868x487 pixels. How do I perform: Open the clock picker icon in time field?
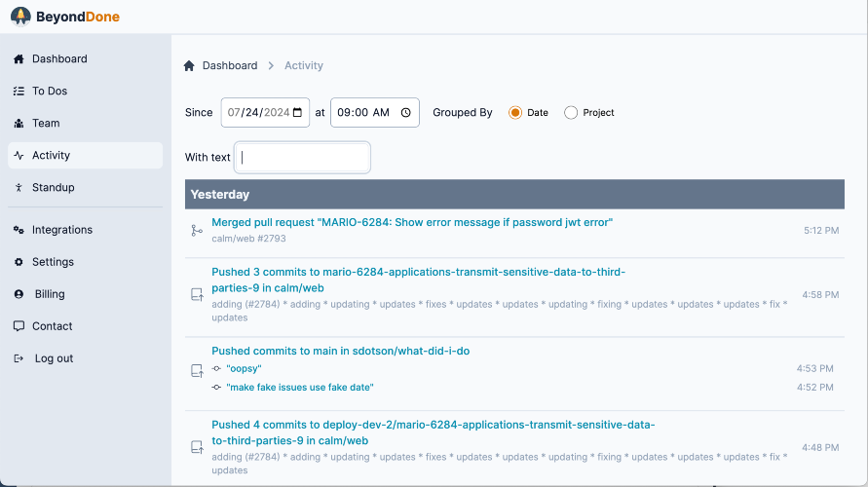coord(406,112)
